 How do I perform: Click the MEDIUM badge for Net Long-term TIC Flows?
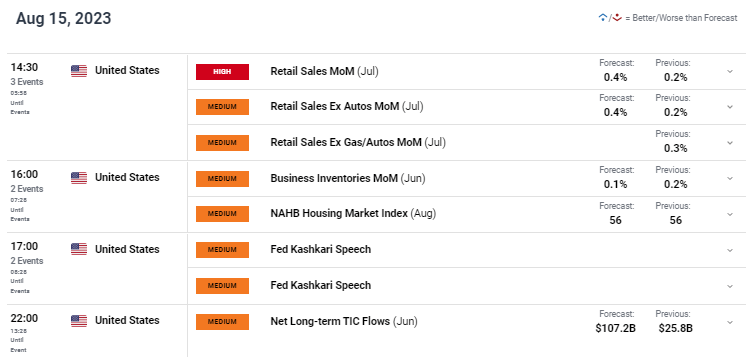click(x=222, y=322)
